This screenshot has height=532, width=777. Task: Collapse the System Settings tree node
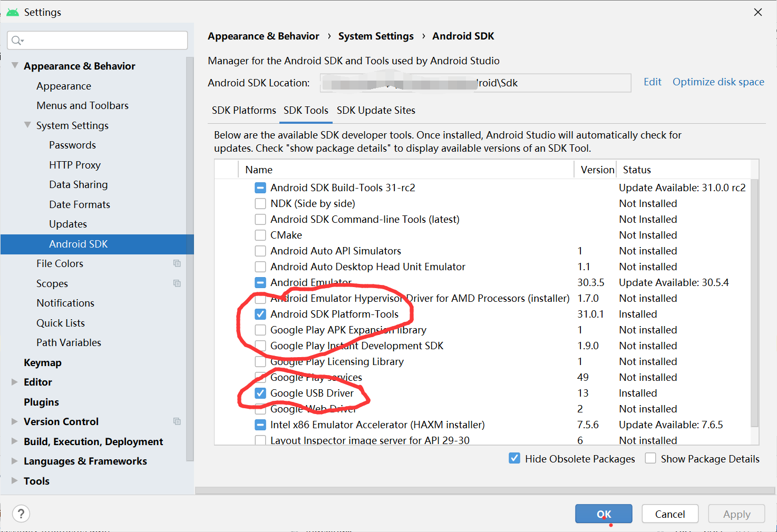click(x=27, y=125)
